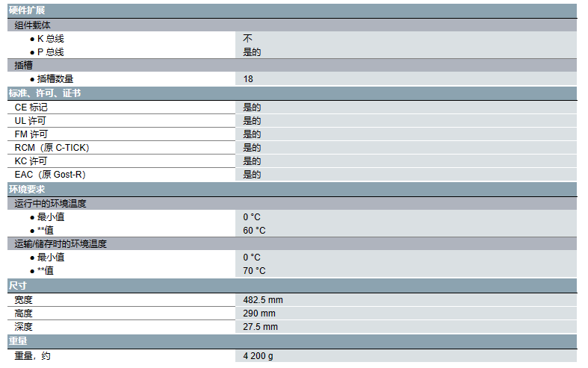Select the 组件载体 subheading row

(33, 25)
